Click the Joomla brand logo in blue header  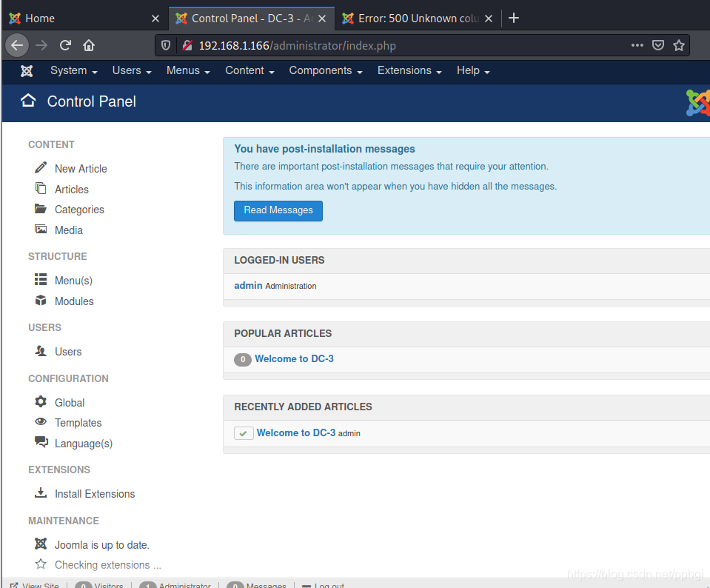697,102
